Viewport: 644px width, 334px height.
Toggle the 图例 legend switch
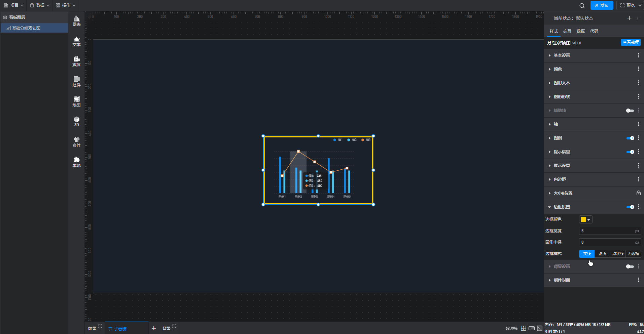click(630, 138)
